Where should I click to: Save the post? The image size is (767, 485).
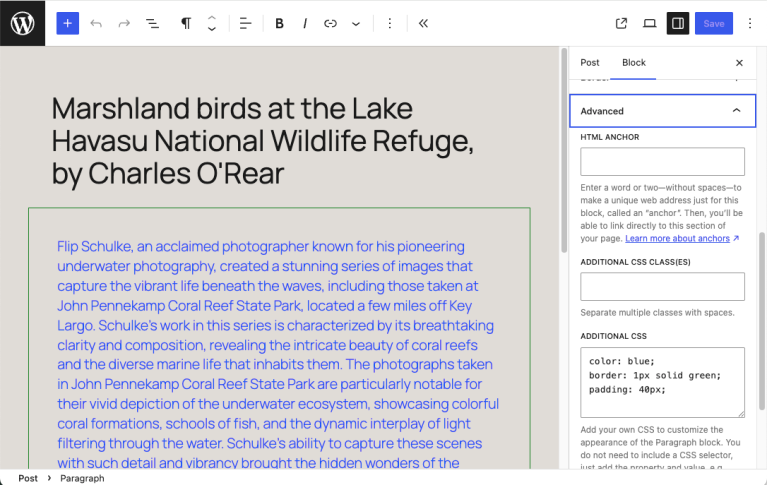click(x=714, y=23)
